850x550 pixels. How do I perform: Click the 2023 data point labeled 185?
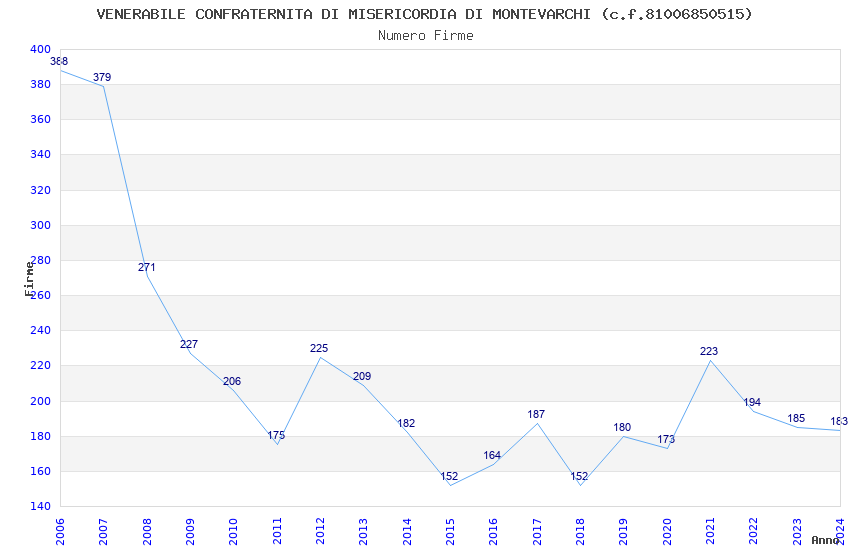pos(797,427)
